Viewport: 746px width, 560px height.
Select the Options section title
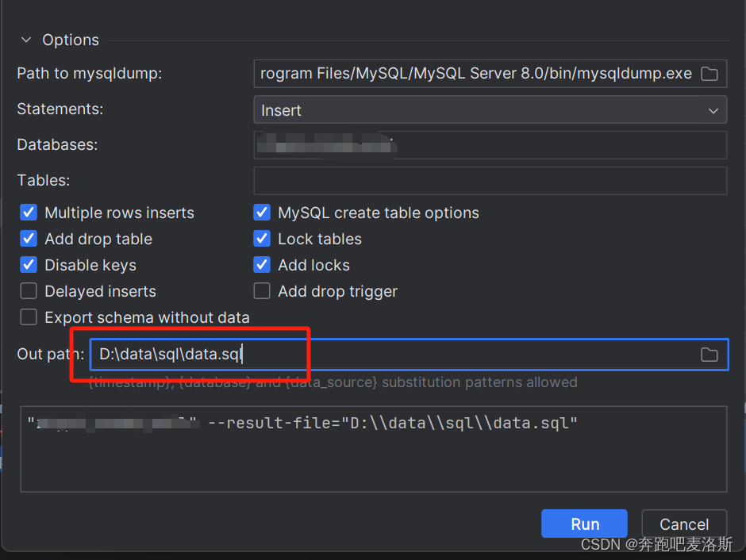[x=71, y=40]
